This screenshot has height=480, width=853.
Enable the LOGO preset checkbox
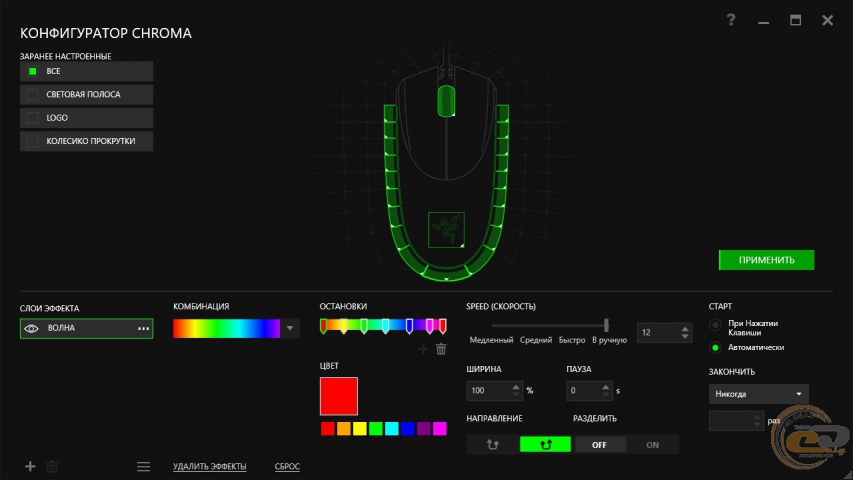[33, 118]
